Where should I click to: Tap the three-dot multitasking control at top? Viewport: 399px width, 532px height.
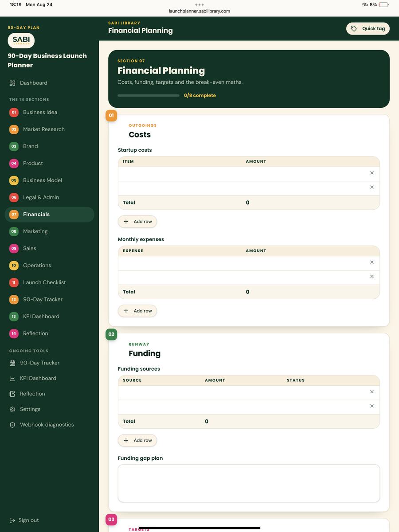click(199, 4)
